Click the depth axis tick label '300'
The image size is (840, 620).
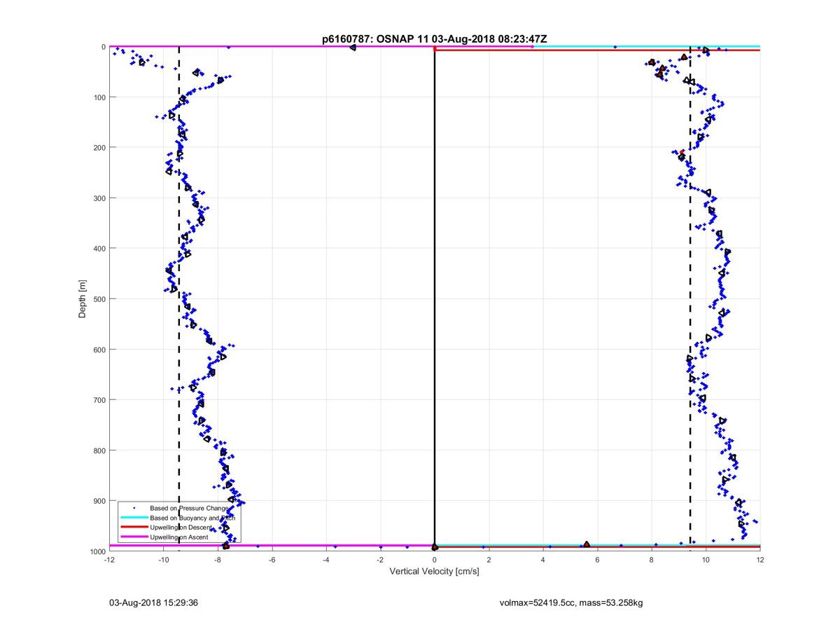point(99,198)
